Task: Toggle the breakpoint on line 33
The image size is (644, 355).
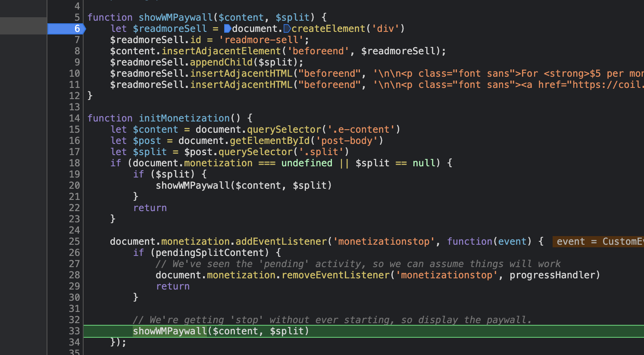Action: [x=74, y=331]
